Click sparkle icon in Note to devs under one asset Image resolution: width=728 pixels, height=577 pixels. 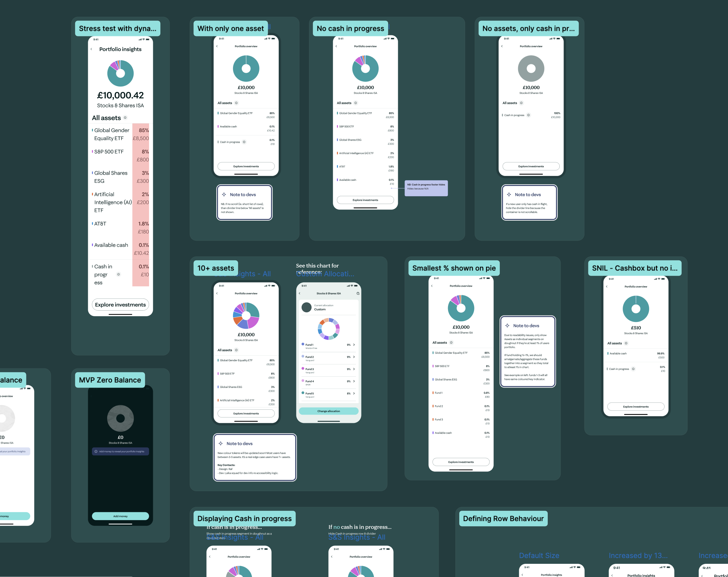pyautogui.click(x=224, y=194)
